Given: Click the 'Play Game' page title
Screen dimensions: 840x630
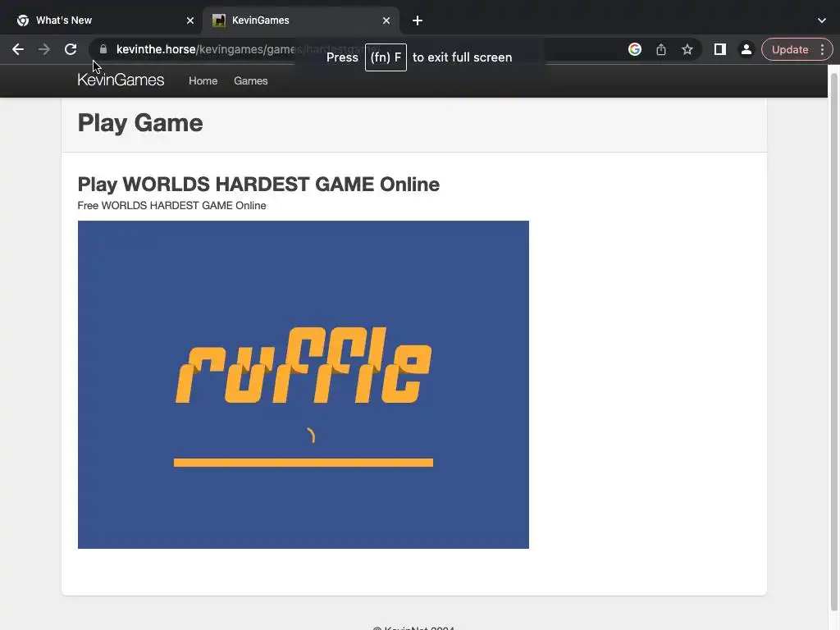Looking at the screenshot, I should tap(140, 123).
